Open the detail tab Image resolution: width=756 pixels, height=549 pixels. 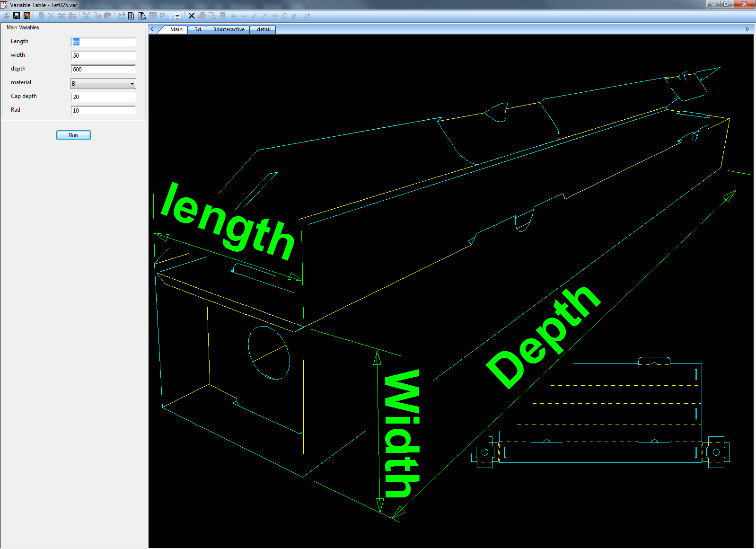pyautogui.click(x=264, y=29)
